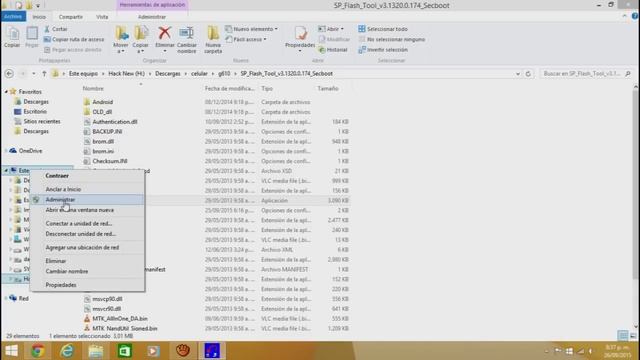Open the address bar history dropdown
640x360 pixels.
coord(518,74)
